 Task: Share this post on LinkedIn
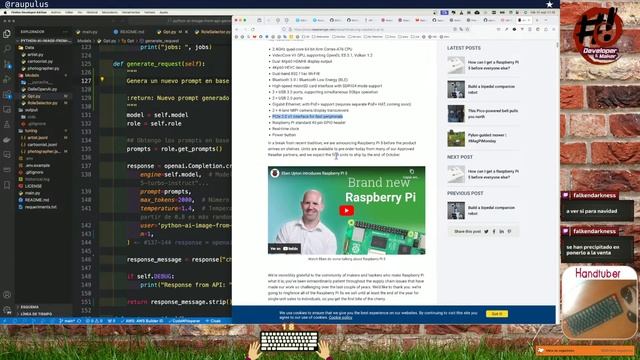coord(502,231)
